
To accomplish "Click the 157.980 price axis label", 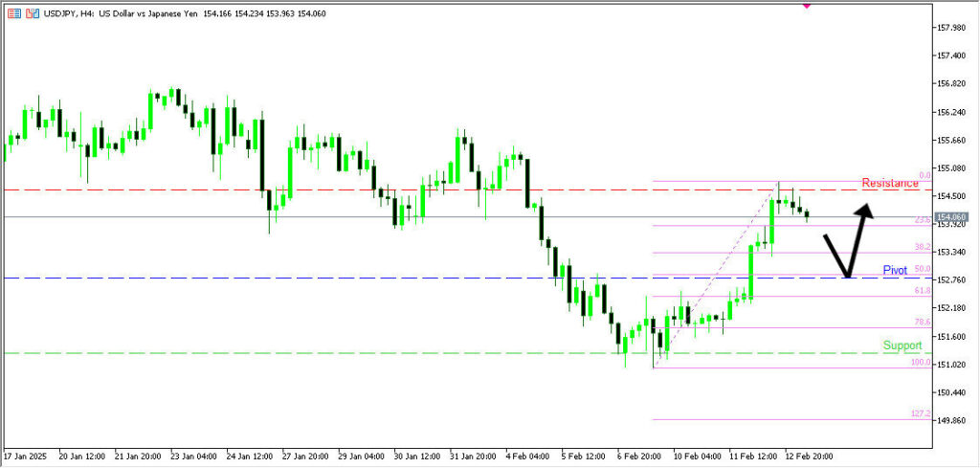I will point(956,27).
